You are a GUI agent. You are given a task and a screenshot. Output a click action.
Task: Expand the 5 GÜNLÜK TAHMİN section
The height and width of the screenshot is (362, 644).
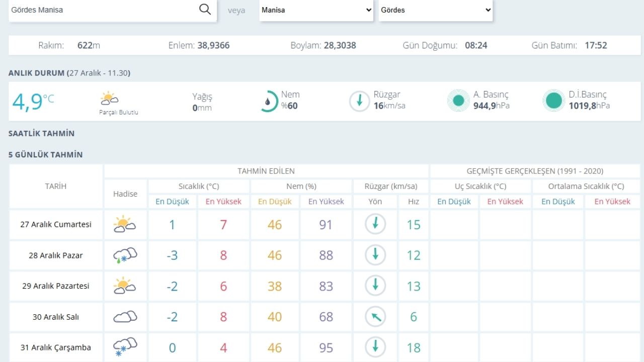pyautogui.click(x=45, y=154)
